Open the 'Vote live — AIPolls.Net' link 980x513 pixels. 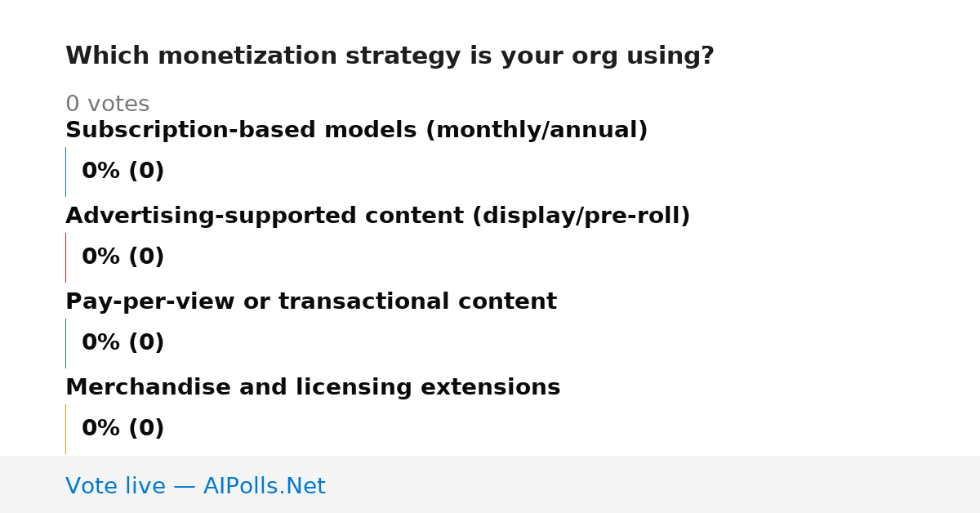pos(195,486)
